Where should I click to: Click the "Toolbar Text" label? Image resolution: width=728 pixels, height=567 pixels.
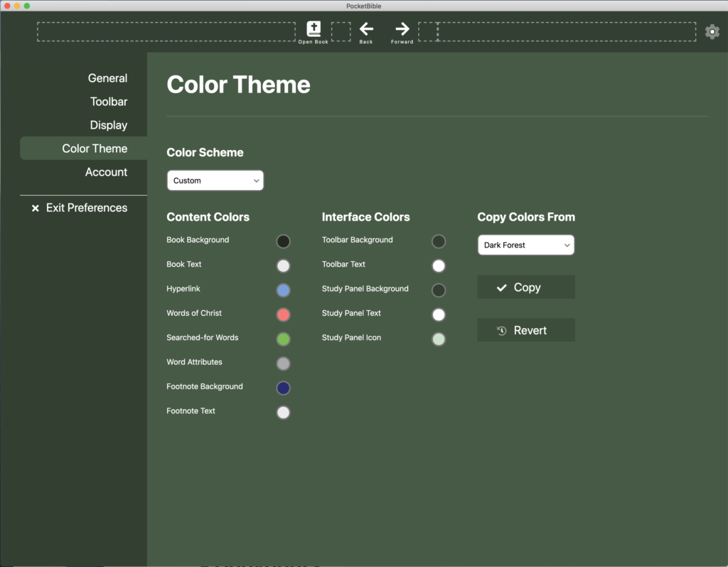point(343,264)
